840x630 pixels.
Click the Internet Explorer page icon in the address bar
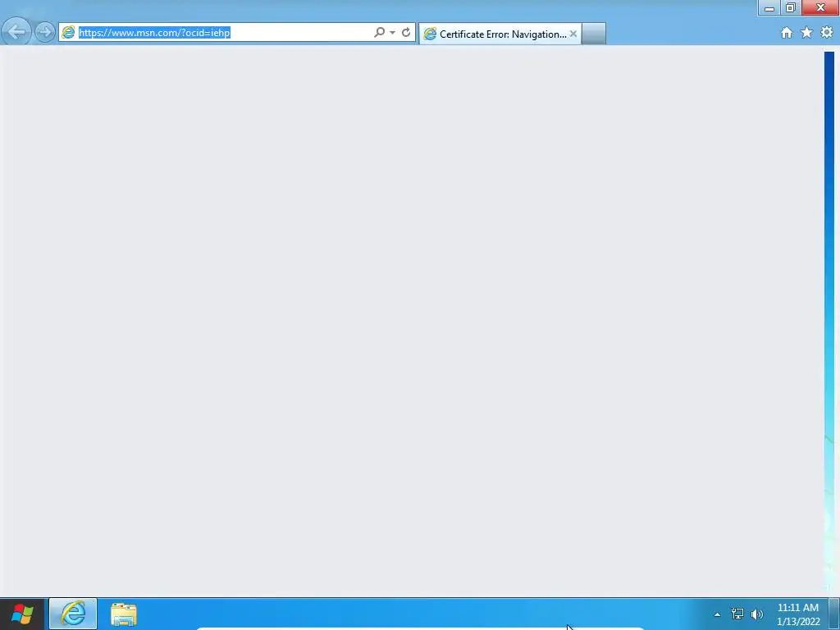pos(68,33)
